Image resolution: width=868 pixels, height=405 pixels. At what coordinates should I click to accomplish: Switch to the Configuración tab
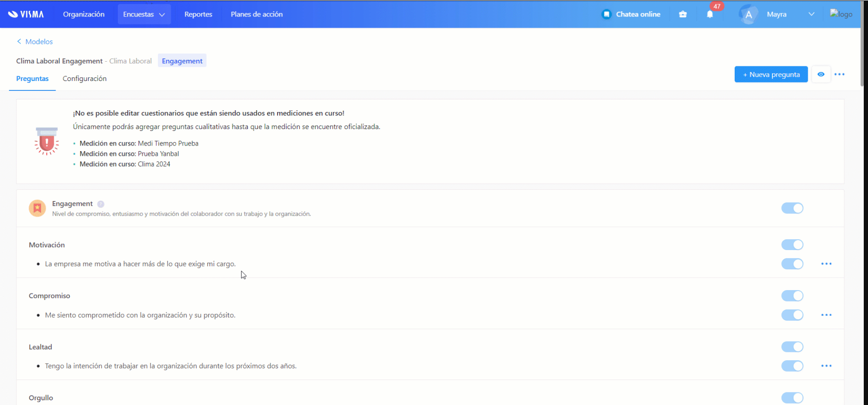(x=85, y=79)
